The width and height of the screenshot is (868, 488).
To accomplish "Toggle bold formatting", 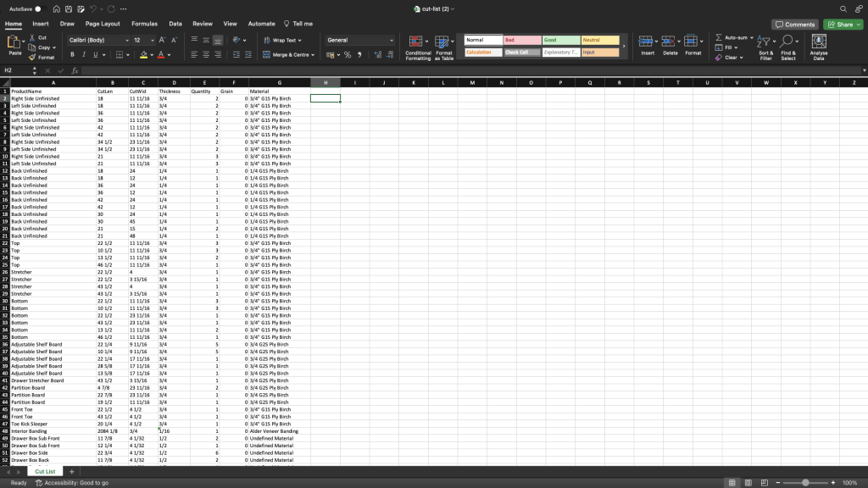I will [72, 55].
